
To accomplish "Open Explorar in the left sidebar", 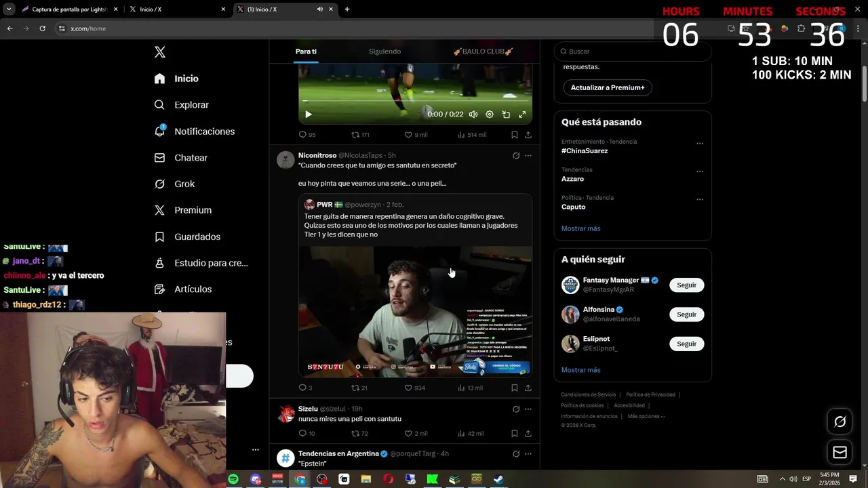I will pyautogui.click(x=181, y=105).
